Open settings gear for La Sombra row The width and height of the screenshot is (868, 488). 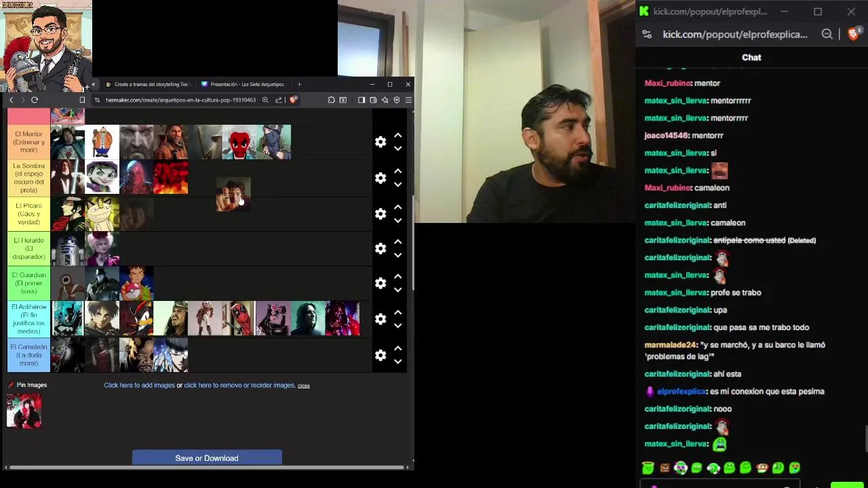click(x=380, y=178)
